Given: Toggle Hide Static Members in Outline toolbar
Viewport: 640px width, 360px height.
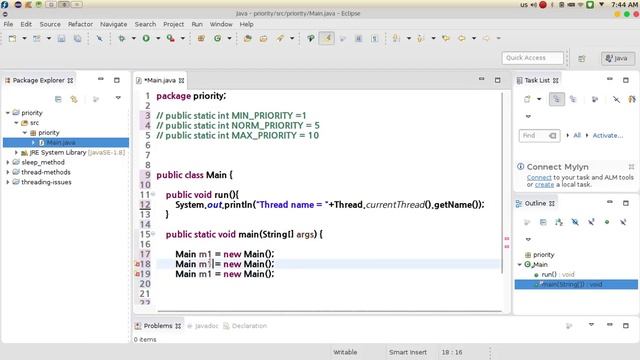Looking at the screenshot, I should (x=591, y=222).
